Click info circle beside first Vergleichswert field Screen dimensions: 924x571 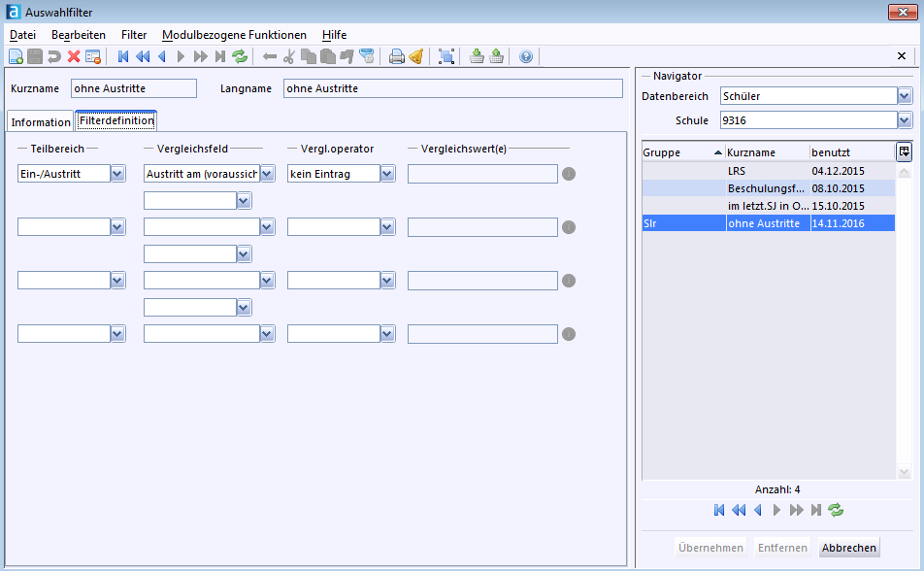[569, 174]
